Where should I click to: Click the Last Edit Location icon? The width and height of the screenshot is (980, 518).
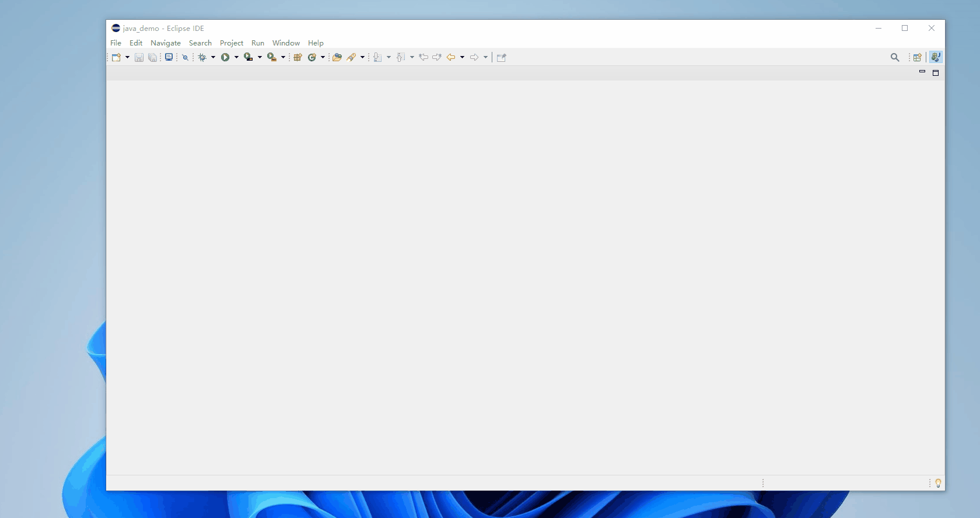pyautogui.click(x=423, y=57)
